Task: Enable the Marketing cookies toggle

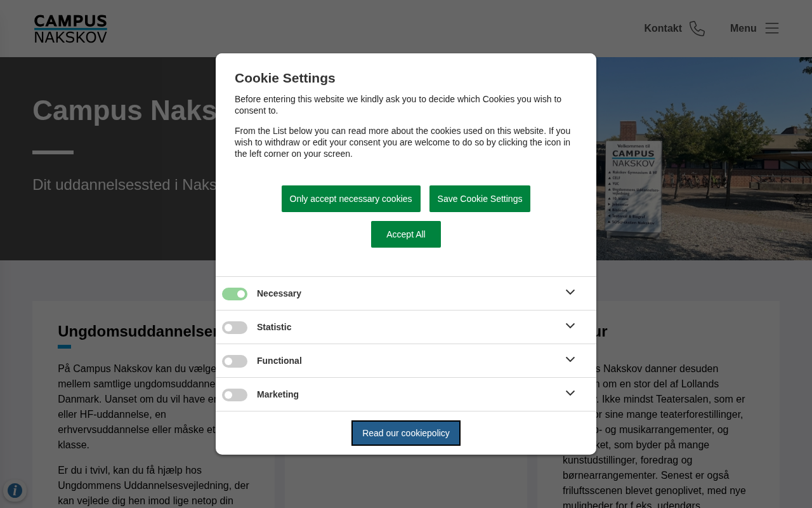Action: [235, 395]
